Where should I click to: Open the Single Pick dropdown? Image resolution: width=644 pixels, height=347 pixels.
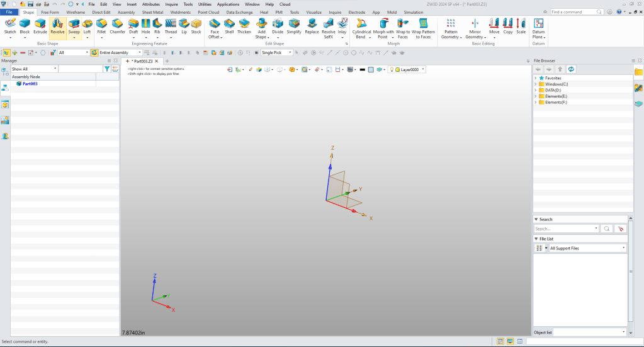click(277, 53)
